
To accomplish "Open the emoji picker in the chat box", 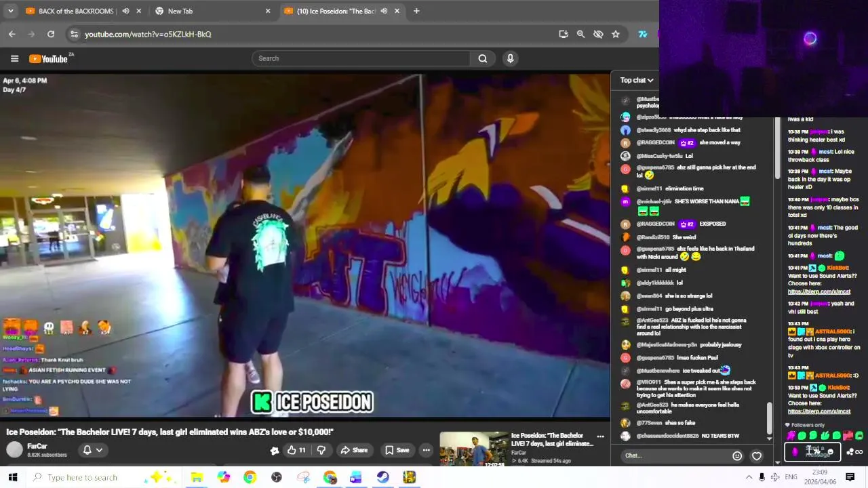I will 737,455.
